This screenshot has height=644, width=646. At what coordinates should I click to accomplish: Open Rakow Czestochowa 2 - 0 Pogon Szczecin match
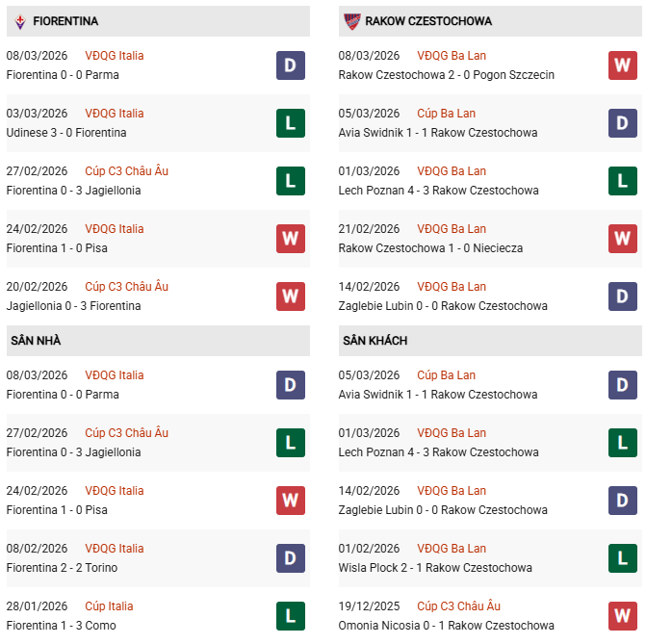(x=447, y=75)
